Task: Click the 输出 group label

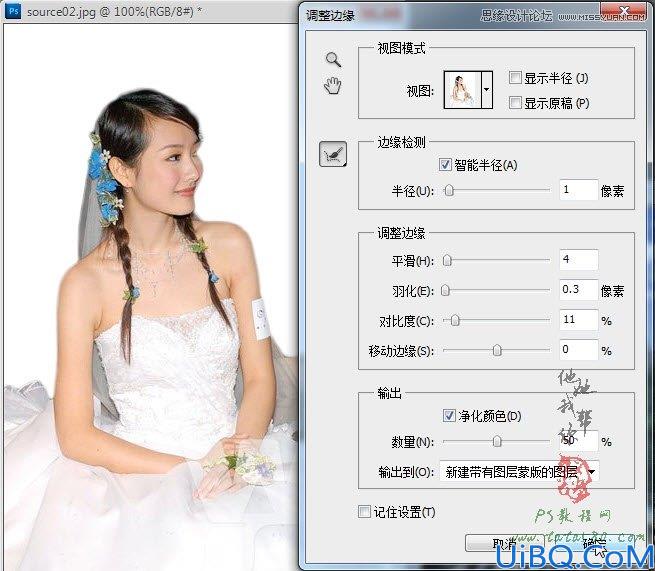Action: click(389, 393)
